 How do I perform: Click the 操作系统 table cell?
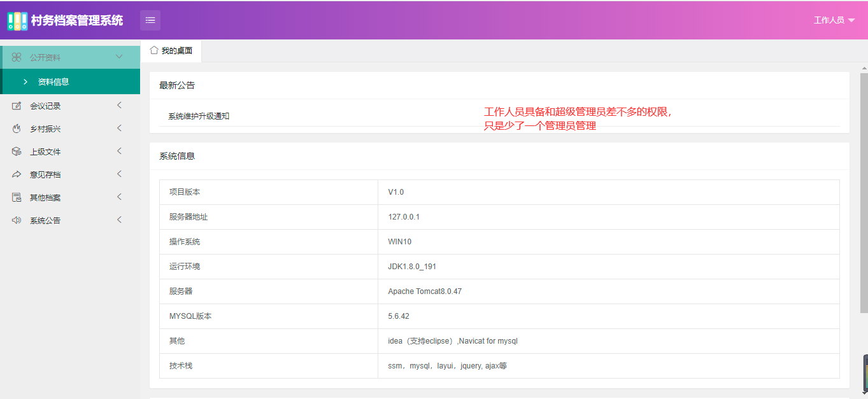(269, 242)
